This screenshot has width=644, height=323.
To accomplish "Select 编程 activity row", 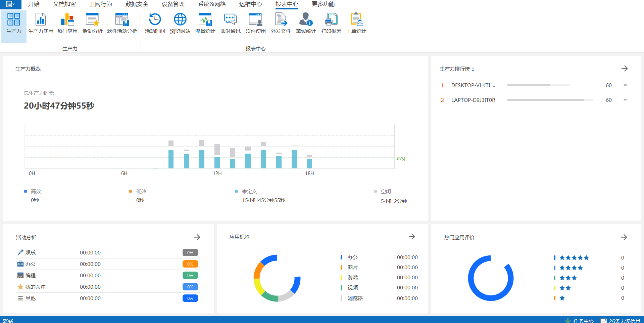I will coord(108,275).
